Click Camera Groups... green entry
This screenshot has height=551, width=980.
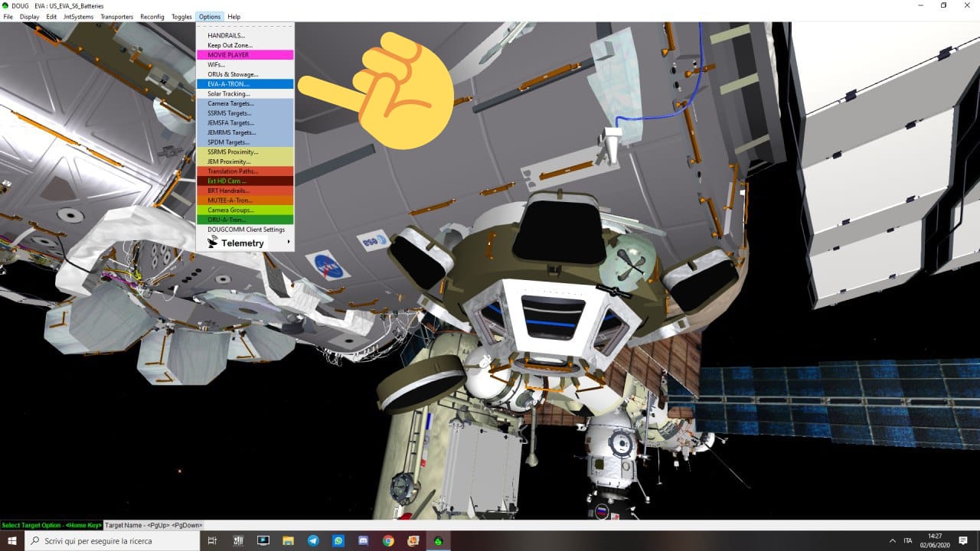(x=230, y=210)
